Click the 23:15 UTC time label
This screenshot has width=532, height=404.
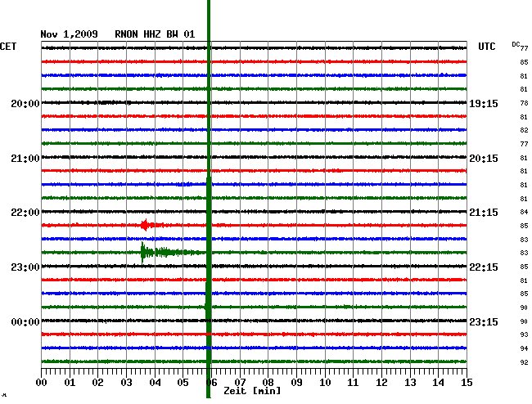pyautogui.click(x=484, y=321)
